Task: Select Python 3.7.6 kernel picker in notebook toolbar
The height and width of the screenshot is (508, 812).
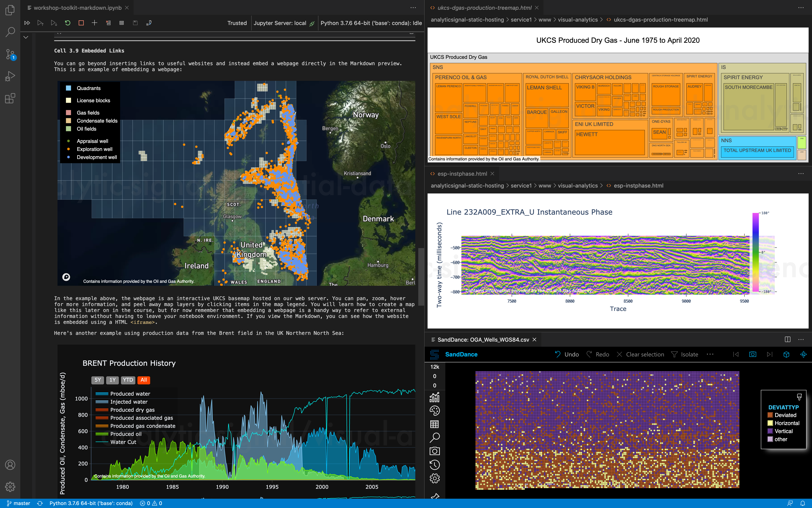Action: coord(371,23)
